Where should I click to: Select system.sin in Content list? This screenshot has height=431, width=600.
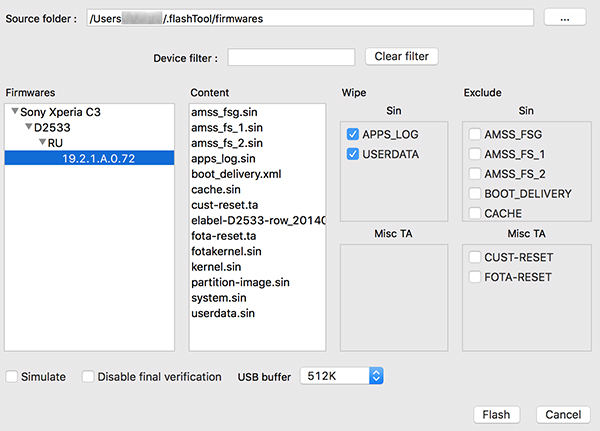click(218, 298)
